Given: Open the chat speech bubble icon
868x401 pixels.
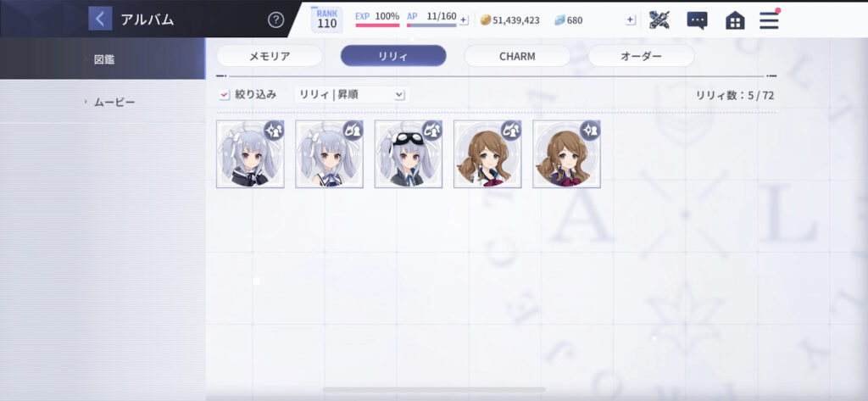Looking at the screenshot, I should coord(697,20).
